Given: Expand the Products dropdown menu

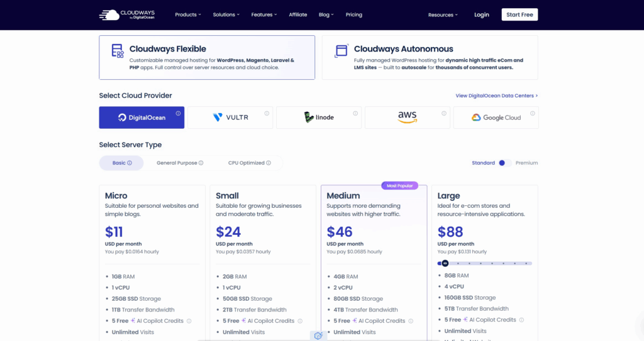Looking at the screenshot, I should [187, 14].
